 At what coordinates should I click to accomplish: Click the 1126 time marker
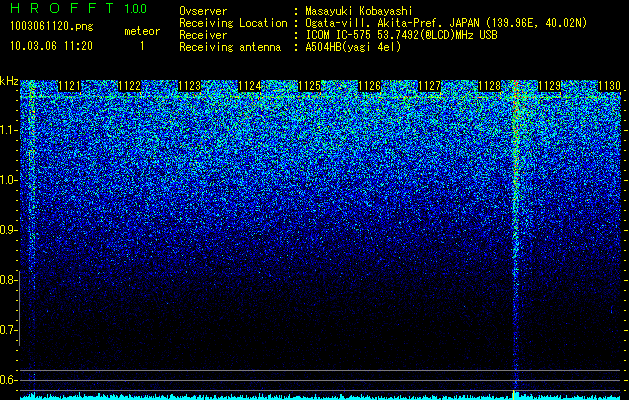(369, 86)
